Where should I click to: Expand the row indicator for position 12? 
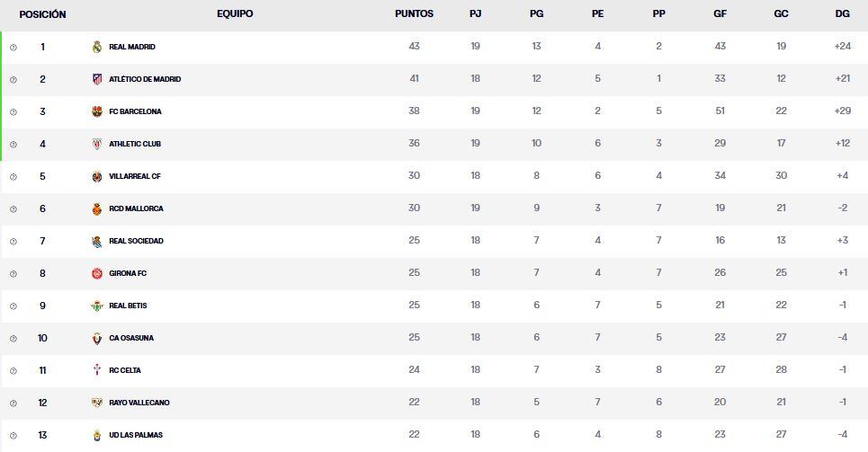(x=13, y=403)
